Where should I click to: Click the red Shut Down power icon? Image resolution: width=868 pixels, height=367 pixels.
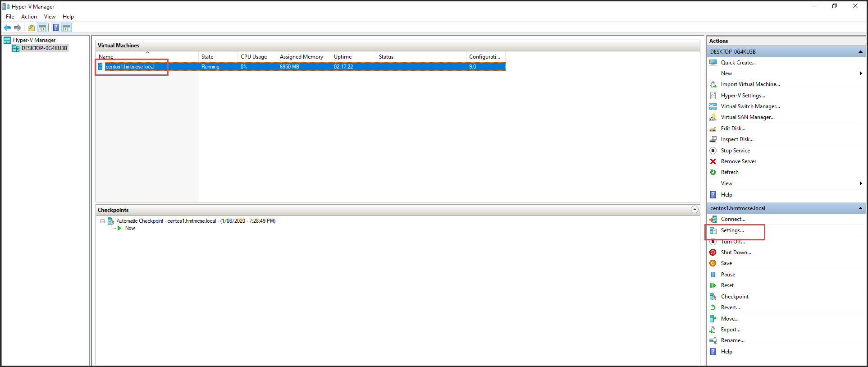click(x=713, y=252)
